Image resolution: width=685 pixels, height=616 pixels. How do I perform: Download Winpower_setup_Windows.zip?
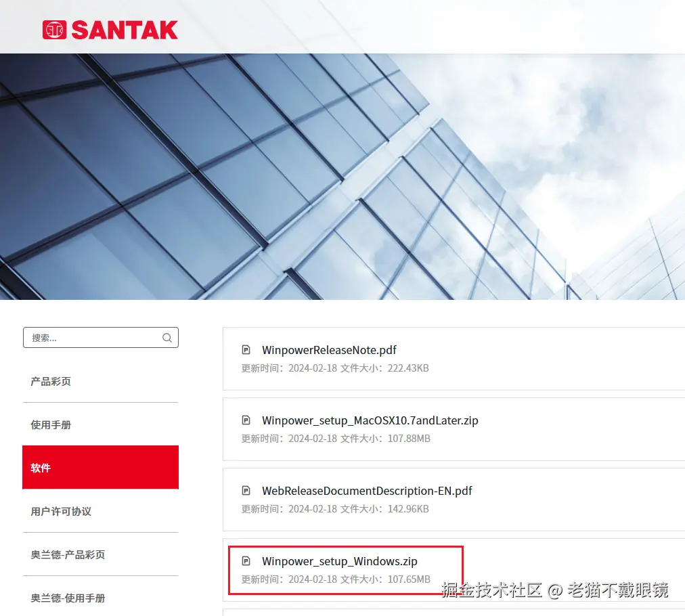(x=339, y=561)
